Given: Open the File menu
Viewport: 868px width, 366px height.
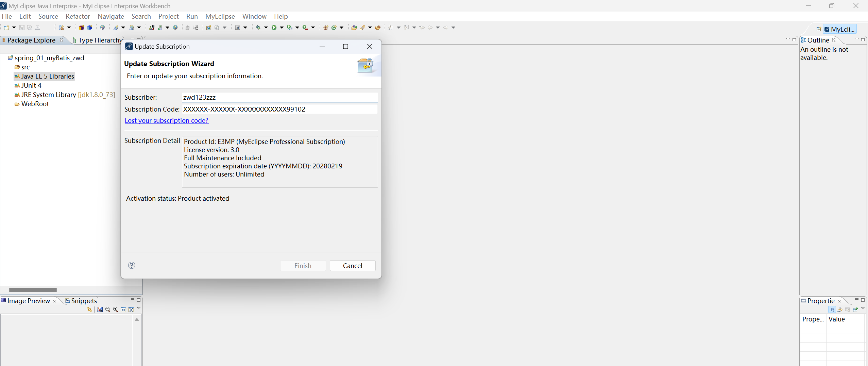Looking at the screenshot, I should 7,16.
